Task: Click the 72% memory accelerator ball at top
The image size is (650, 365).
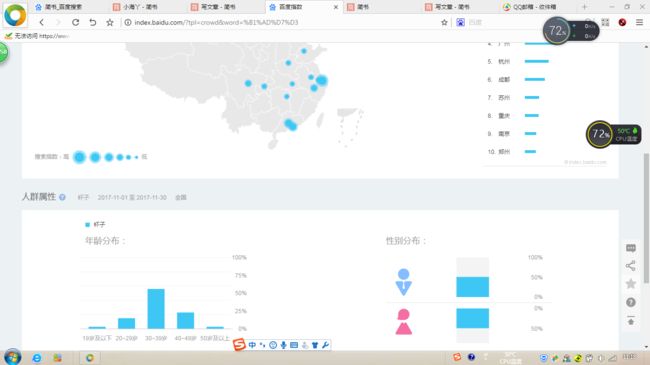Action: pyautogui.click(x=556, y=30)
